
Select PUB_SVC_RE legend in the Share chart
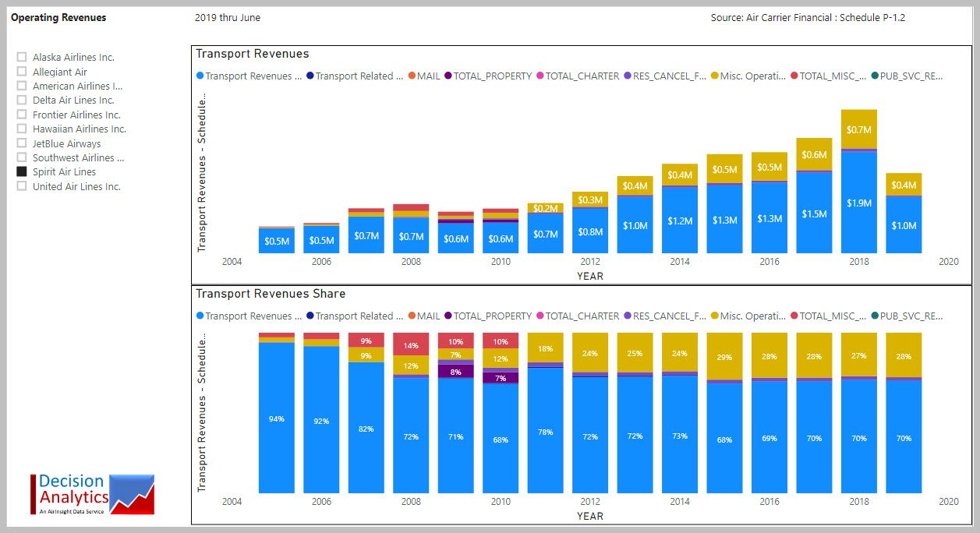click(x=907, y=316)
